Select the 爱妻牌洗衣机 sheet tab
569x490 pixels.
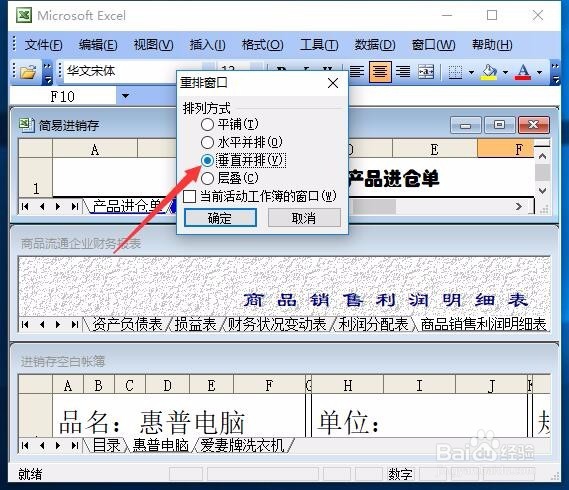coord(242,445)
